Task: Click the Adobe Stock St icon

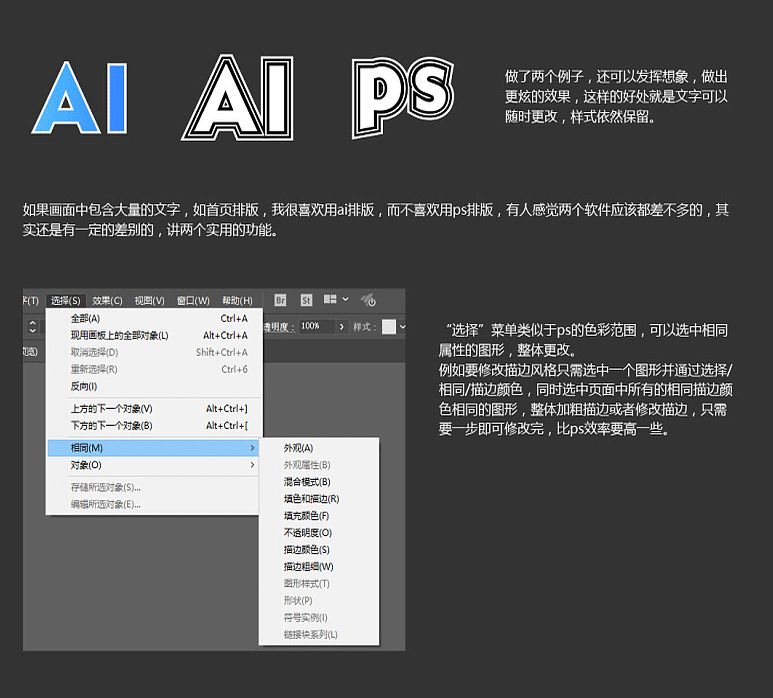Action: click(x=306, y=300)
